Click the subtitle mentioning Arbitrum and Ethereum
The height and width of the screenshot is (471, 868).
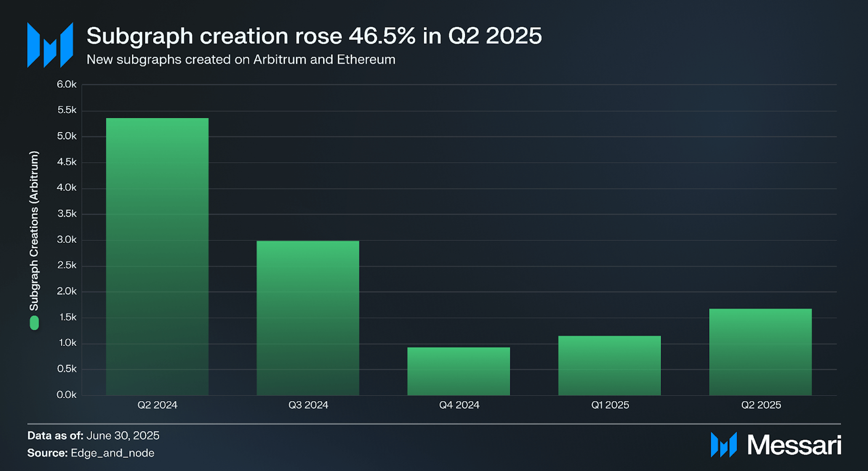pyautogui.click(x=241, y=60)
